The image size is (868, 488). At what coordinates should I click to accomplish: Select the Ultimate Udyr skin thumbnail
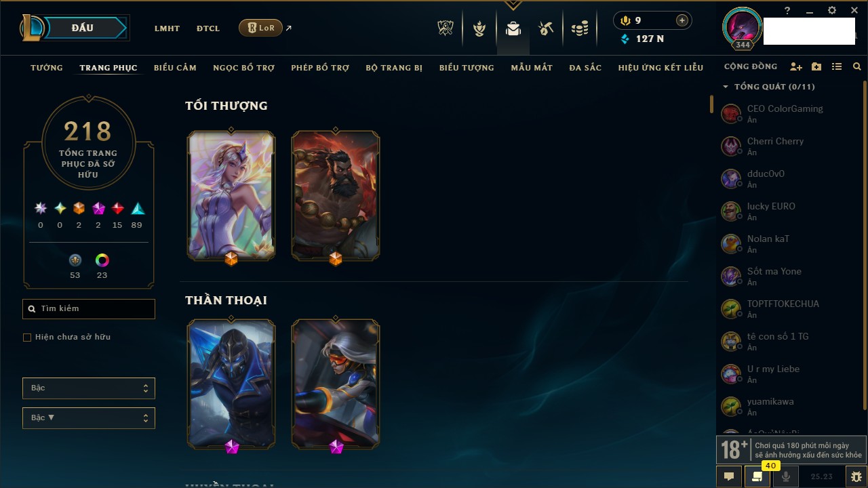[x=336, y=196]
